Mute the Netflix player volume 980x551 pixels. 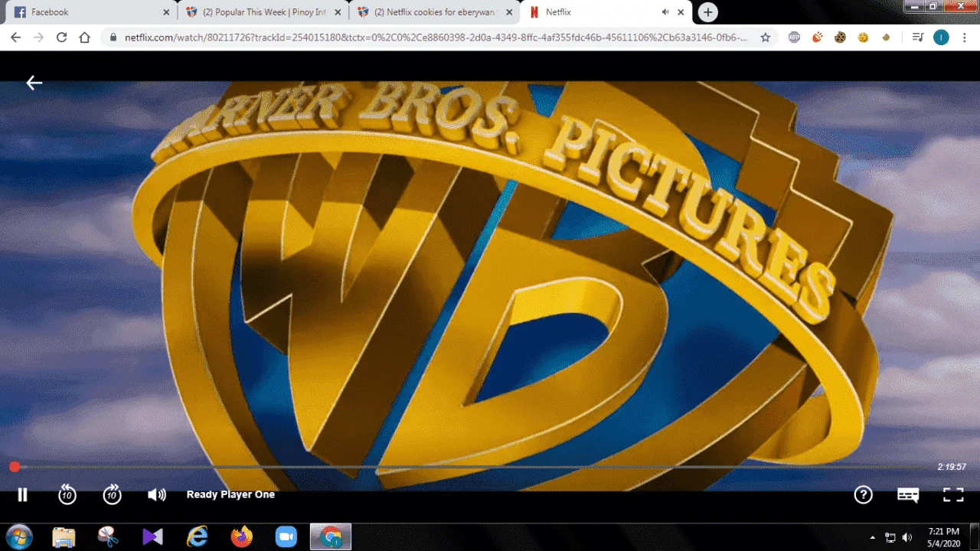tap(157, 495)
